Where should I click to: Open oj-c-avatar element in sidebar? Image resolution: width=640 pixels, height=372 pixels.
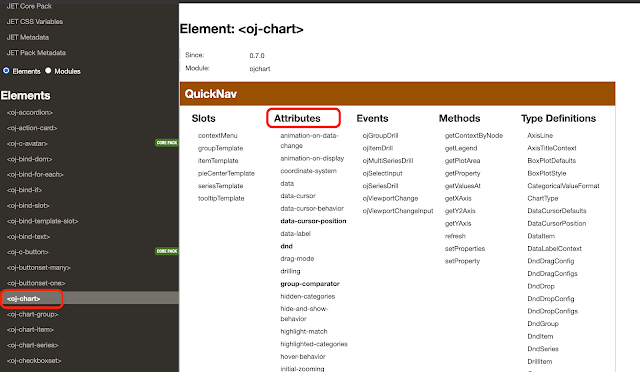tap(27, 143)
